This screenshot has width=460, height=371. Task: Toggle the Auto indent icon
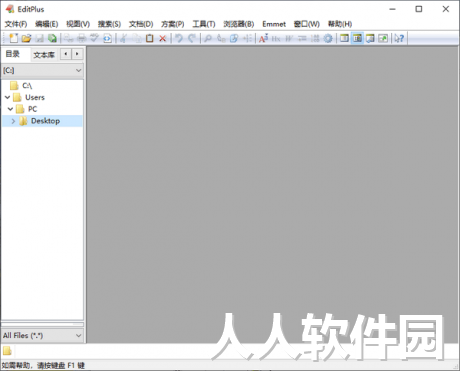click(x=302, y=38)
